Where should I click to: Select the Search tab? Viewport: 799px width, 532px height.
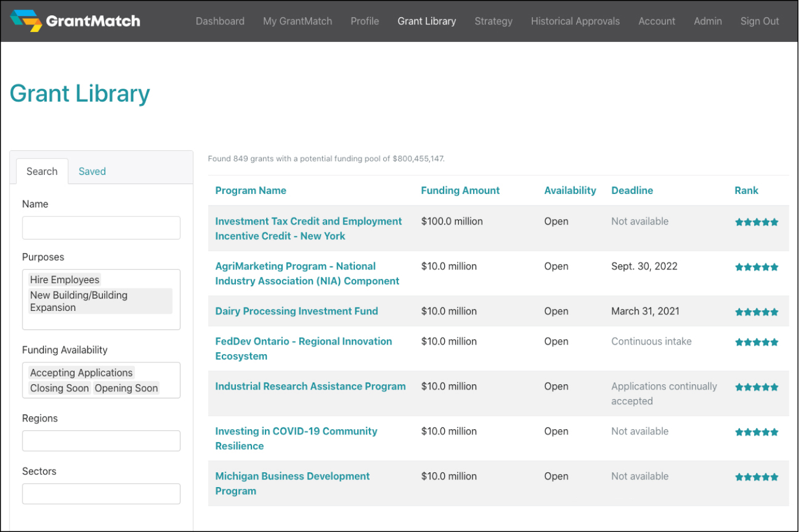point(42,171)
